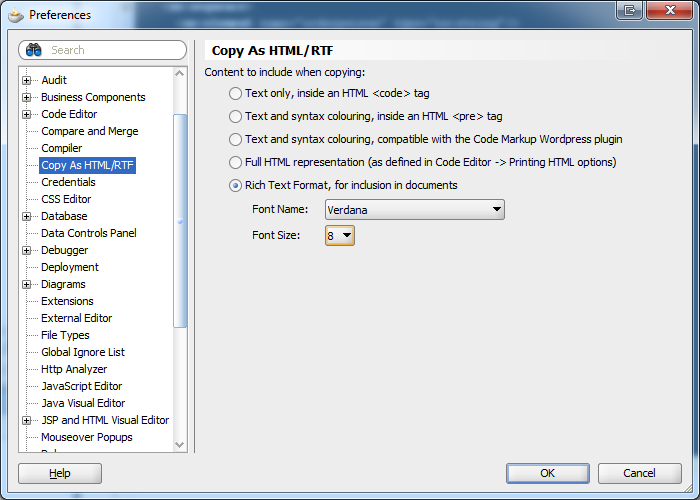Viewport: 700px width, 500px height.
Task: Expand the Code Editor tree node
Action: [27, 114]
